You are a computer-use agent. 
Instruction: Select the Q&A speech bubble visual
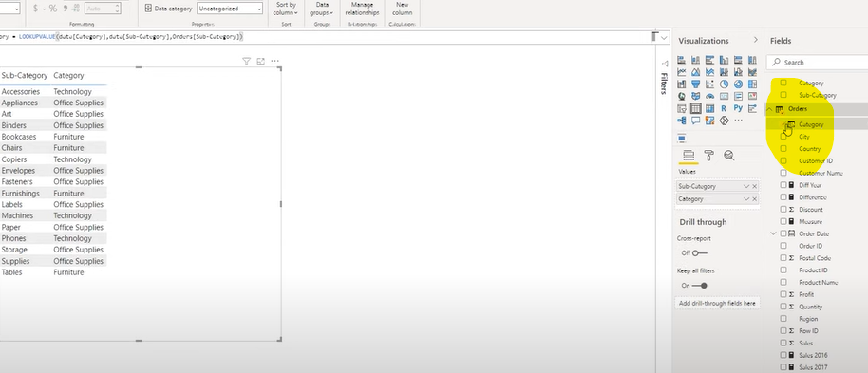[x=695, y=121]
